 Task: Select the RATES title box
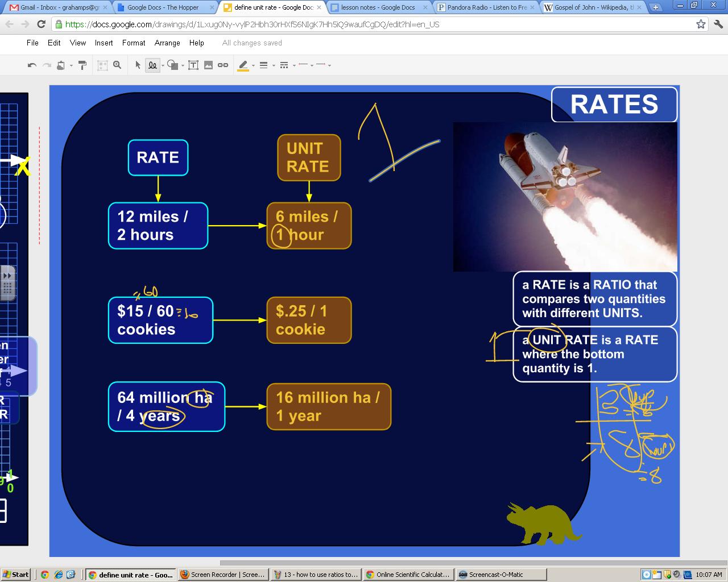click(614, 105)
